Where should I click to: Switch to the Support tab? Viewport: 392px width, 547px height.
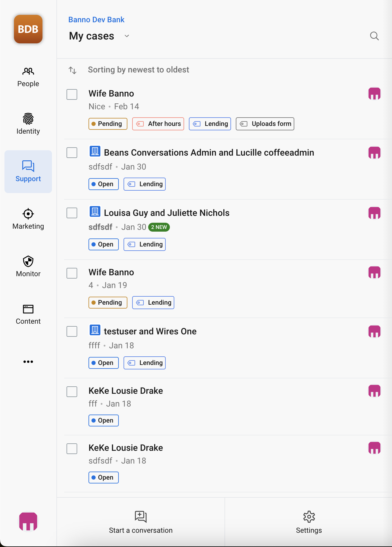28,172
